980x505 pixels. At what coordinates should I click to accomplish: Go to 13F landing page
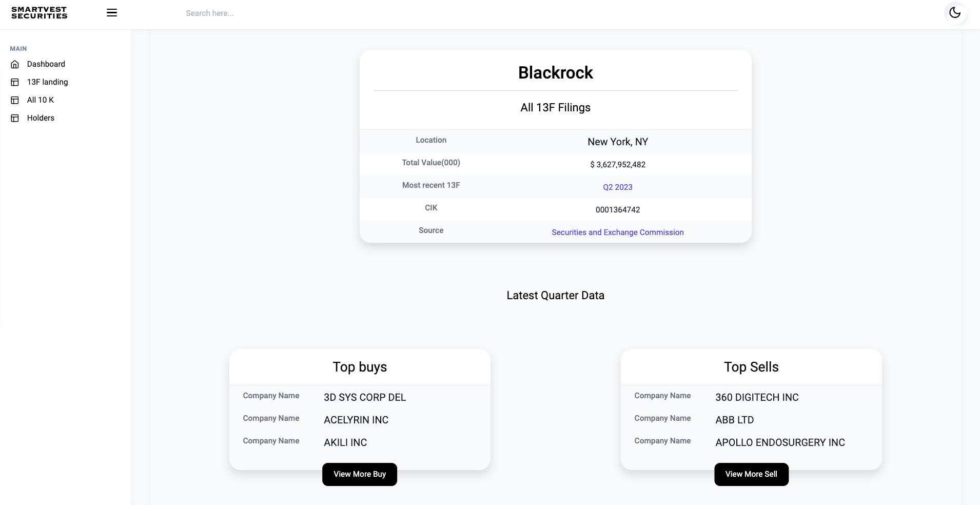click(47, 82)
